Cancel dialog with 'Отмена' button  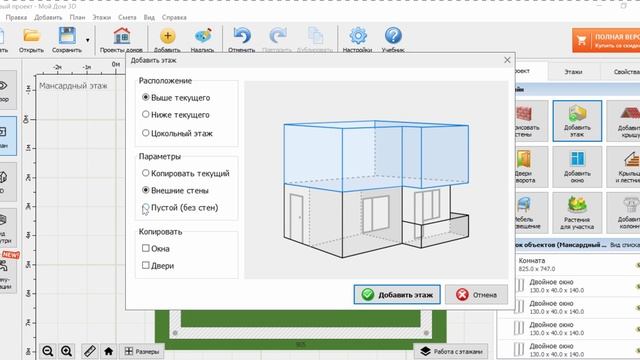coord(476,294)
